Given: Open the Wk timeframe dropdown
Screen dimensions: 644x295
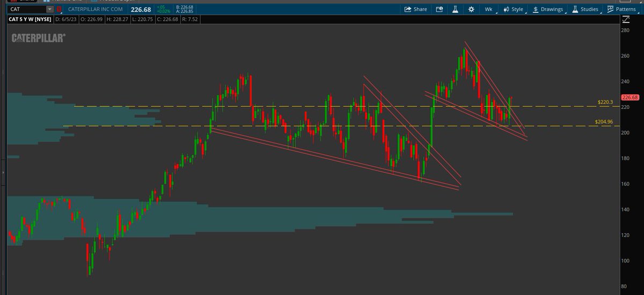Looking at the screenshot, I should click(x=489, y=9).
